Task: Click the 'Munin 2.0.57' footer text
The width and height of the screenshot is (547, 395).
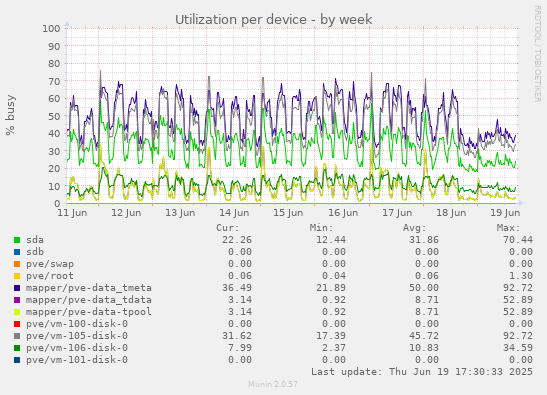Action: click(x=273, y=385)
